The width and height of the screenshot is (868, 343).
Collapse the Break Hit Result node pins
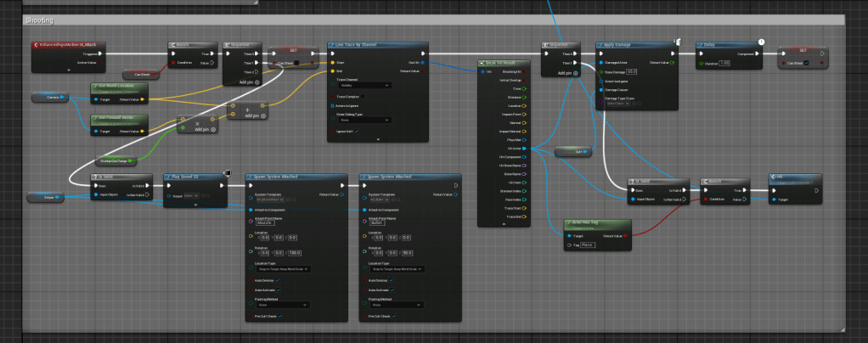pyautogui.click(x=504, y=225)
